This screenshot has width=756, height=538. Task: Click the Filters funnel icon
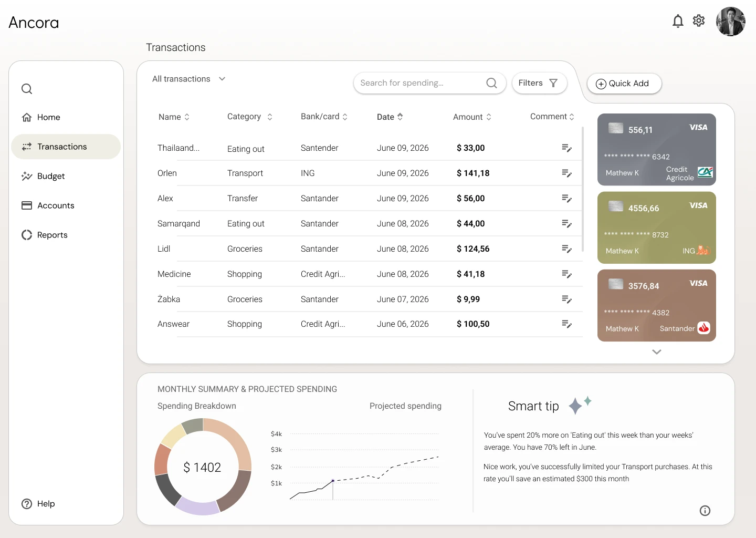coord(553,83)
